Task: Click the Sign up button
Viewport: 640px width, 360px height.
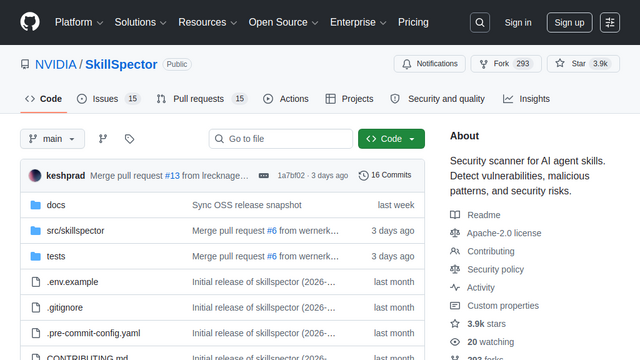Action: point(569,22)
